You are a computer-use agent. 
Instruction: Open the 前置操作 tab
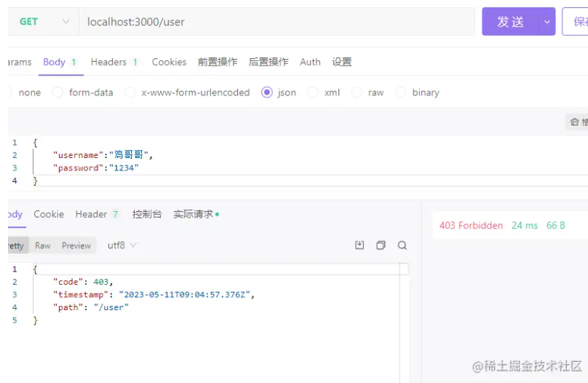click(x=218, y=62)
